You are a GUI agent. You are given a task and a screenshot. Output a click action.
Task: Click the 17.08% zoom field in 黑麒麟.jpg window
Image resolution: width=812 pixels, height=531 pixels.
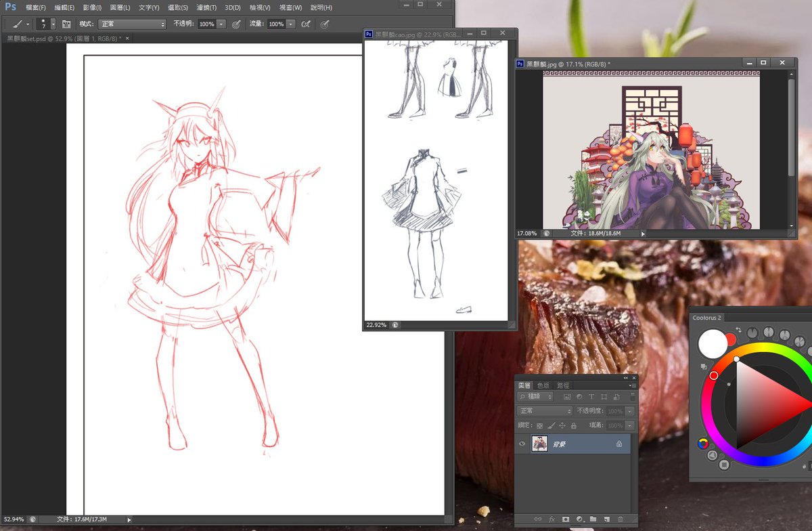[x=527, y=233]
